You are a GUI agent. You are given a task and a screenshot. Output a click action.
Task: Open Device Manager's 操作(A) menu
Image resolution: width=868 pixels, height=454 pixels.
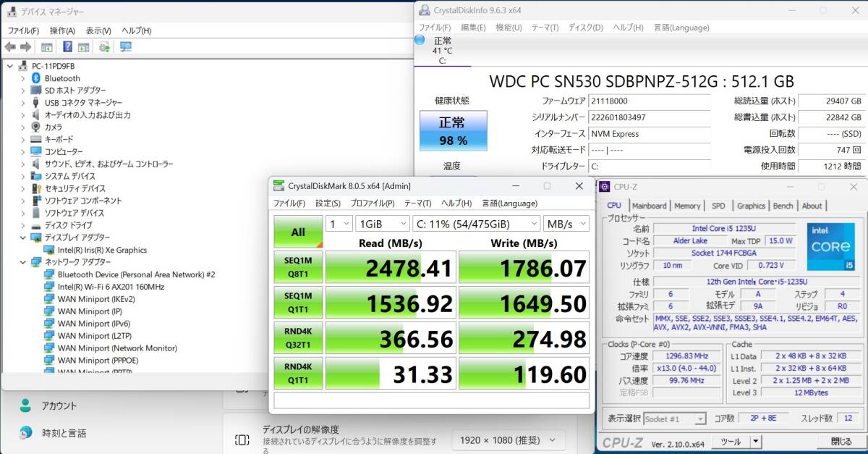coord(62,30)
